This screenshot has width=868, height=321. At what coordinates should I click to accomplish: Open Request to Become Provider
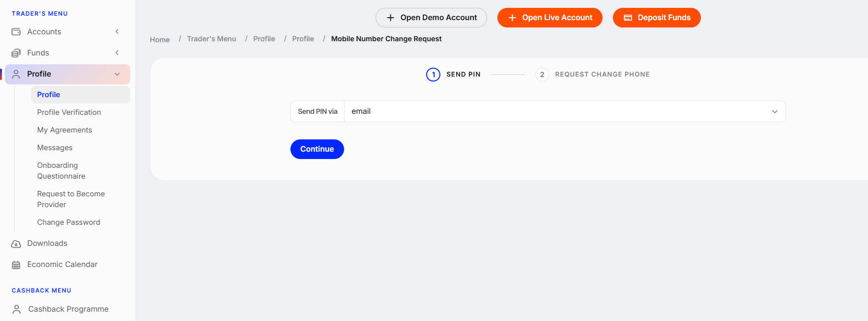point(71,199)
